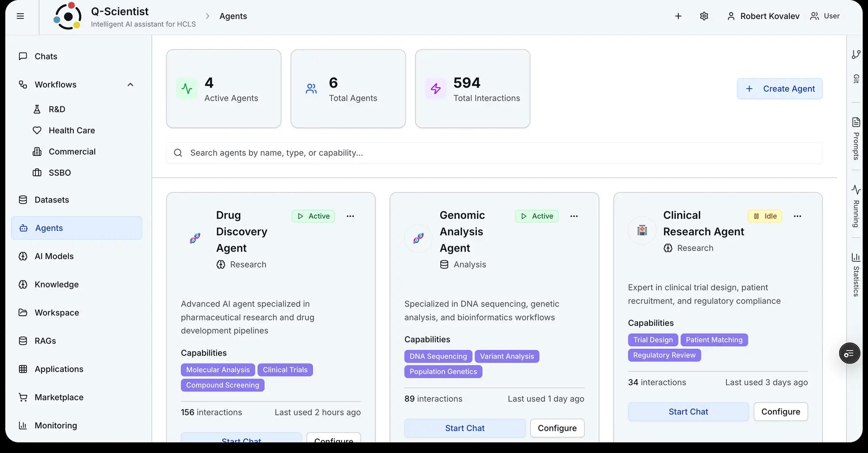The height and width of the screenshot is (453, 868).
Task: Open the Chats section in the sidebar
Action: [x=46, y=56]
